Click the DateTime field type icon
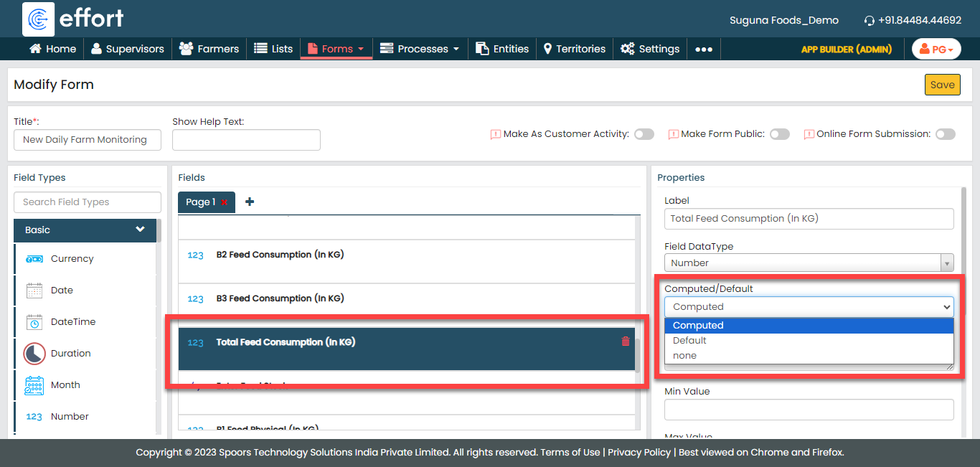This screenshot has width=980, height=467. click(x=34, y=322)
